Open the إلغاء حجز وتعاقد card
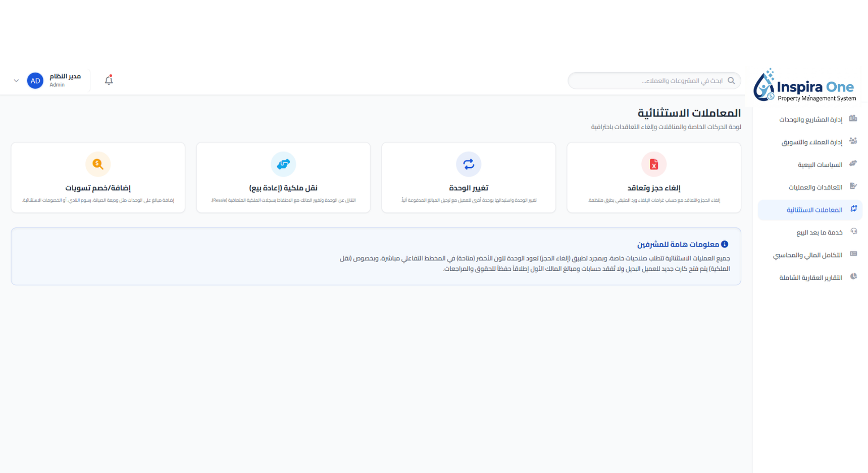This screenshot has width=868, height=473. [x=654, y=178]
